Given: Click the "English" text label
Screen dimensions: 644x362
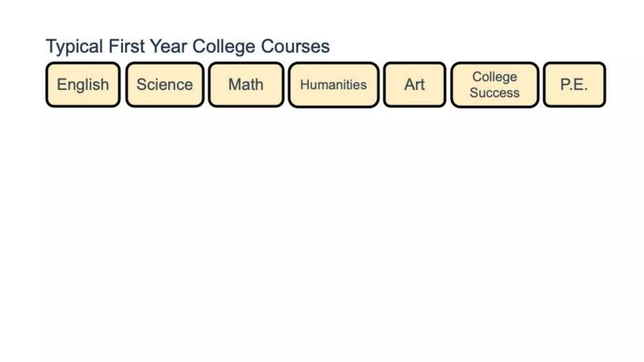Looking at the screenshot, I should (83, 85).
